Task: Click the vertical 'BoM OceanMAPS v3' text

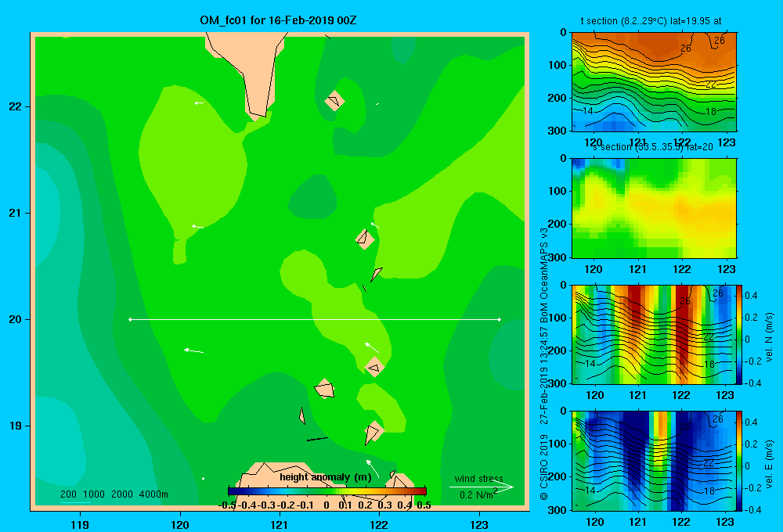Action: pos(544,276)
